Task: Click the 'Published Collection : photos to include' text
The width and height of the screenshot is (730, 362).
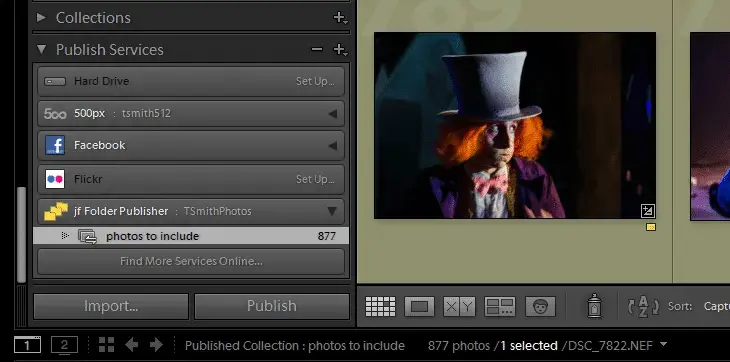Action: pyautogui.click(x=295, y=346)
